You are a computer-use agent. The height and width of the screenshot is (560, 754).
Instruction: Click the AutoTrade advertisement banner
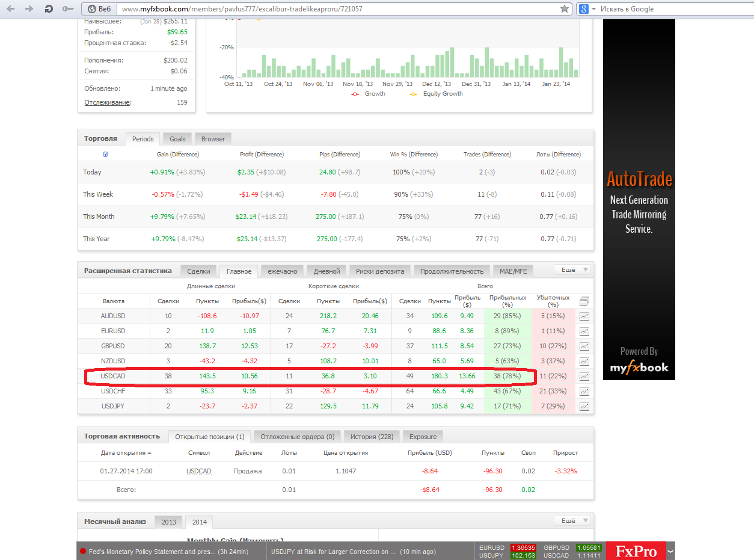(x=639, y=199)
